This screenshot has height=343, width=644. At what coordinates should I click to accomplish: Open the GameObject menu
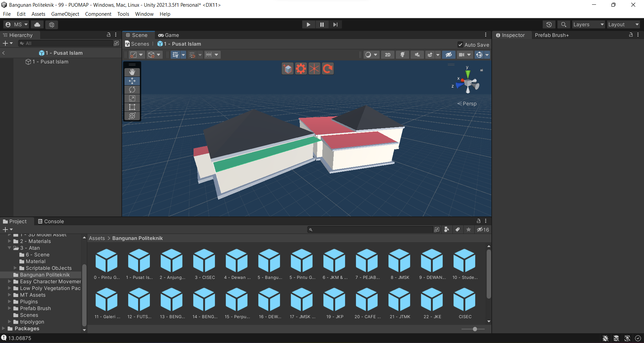click(x=65, y=14)
